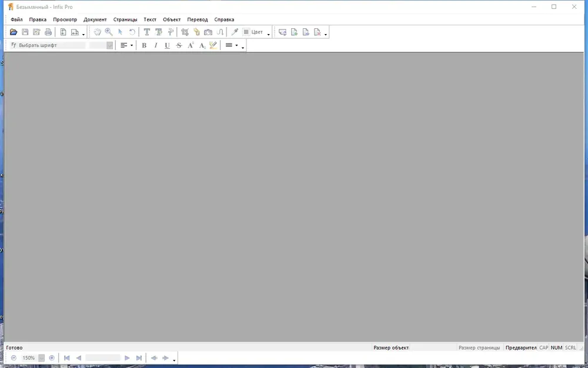The image size is (588, 368).
Task: Select the Eyedropper pipette tool
Action: point(235,32)
